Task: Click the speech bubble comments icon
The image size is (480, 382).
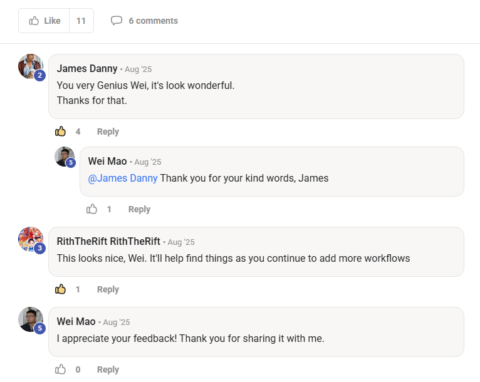Action: point(116,21)
